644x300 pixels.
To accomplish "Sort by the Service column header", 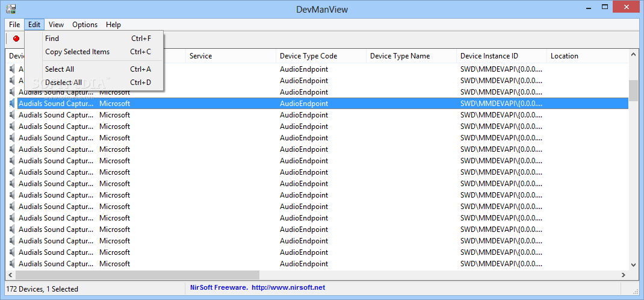I will [x=231, y=56].
